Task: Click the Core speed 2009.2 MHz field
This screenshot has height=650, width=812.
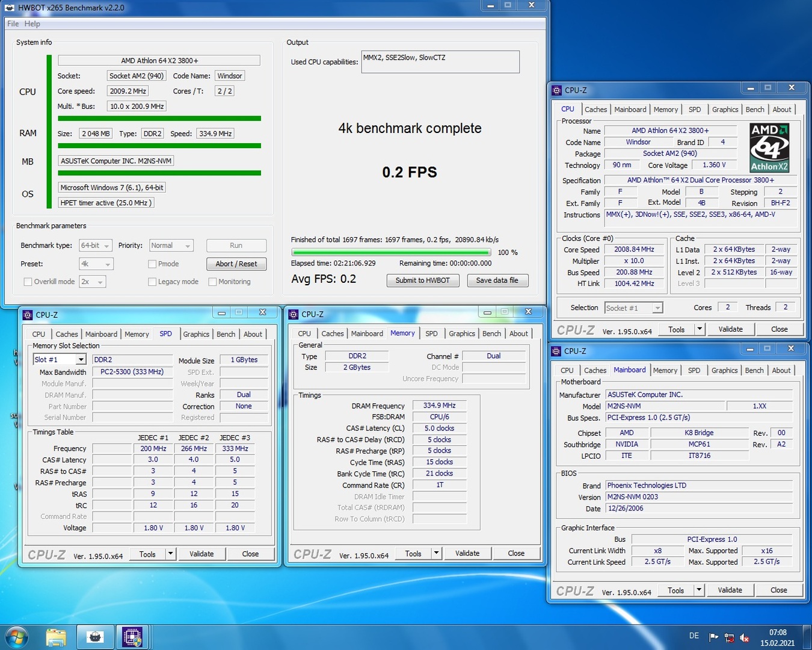Action: pyautogui.click(x=128, y=91)
